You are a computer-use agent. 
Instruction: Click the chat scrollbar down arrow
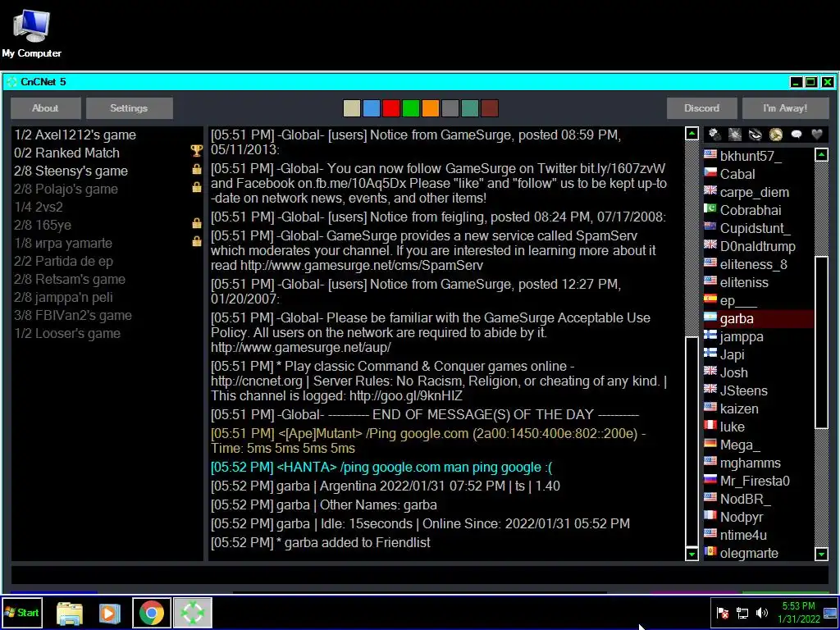[x=692, y=554]
